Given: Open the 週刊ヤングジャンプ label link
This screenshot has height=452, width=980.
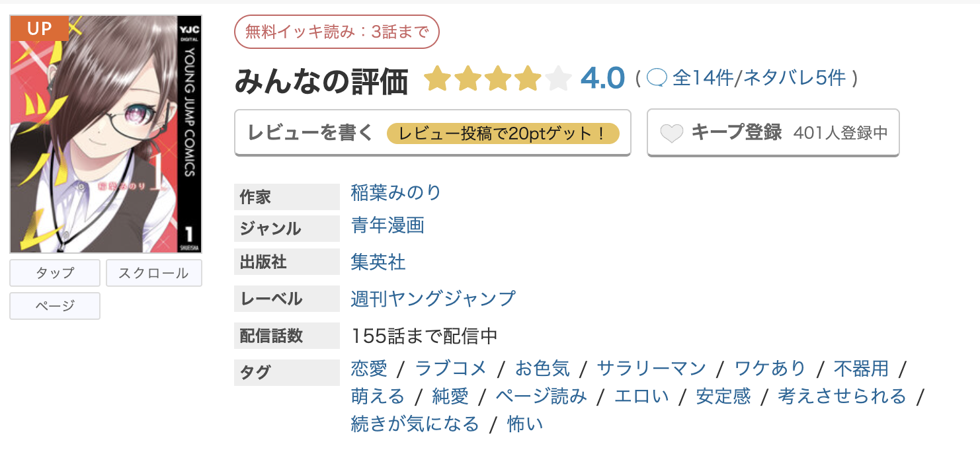Looking at the screenshot, I should point(432,299).
